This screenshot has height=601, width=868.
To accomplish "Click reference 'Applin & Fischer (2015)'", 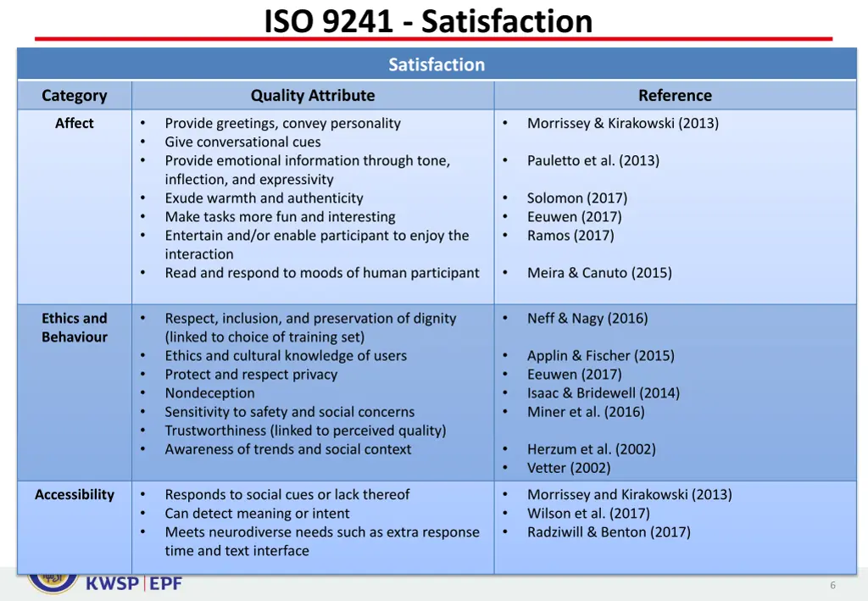I will 601,355.
